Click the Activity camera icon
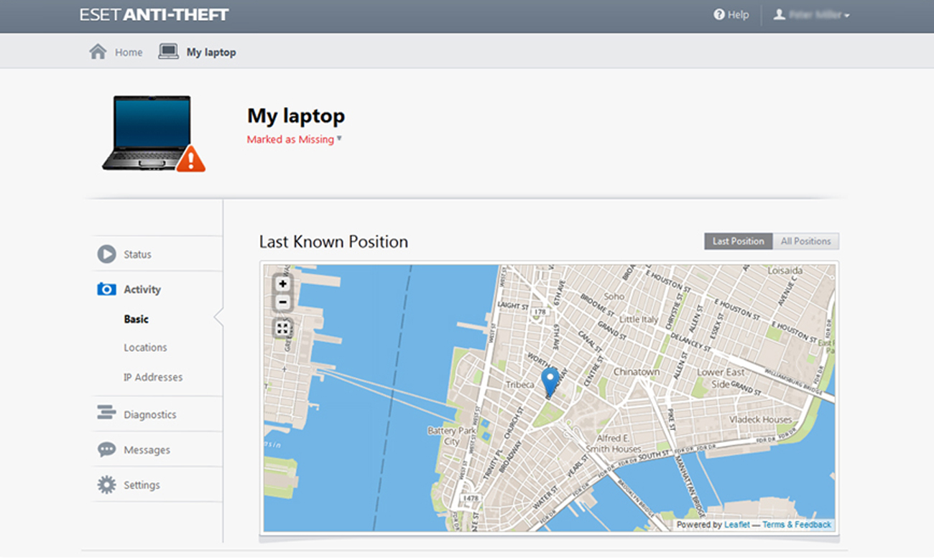Viewport: 934px width, 560px height. tap(106, 289)
